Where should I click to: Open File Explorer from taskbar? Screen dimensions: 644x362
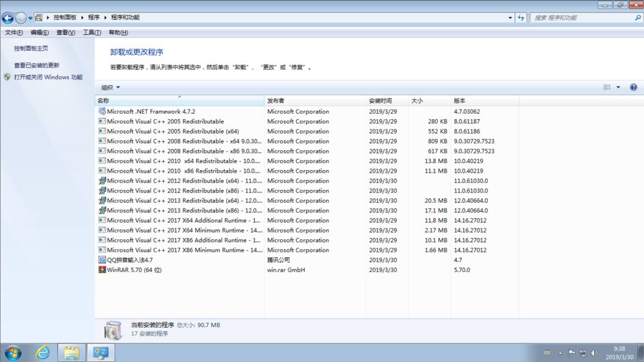(71, 352)
